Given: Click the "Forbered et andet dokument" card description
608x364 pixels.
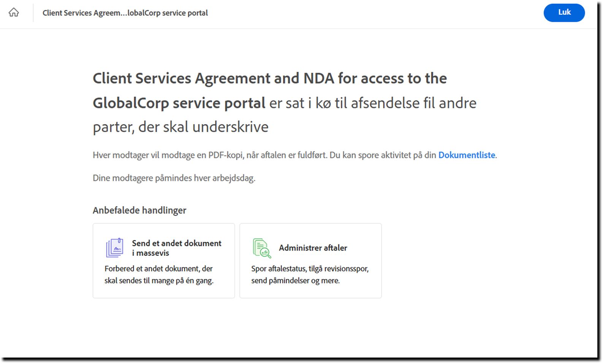Looking at the screenshot, I should click(x=158, y=269).
